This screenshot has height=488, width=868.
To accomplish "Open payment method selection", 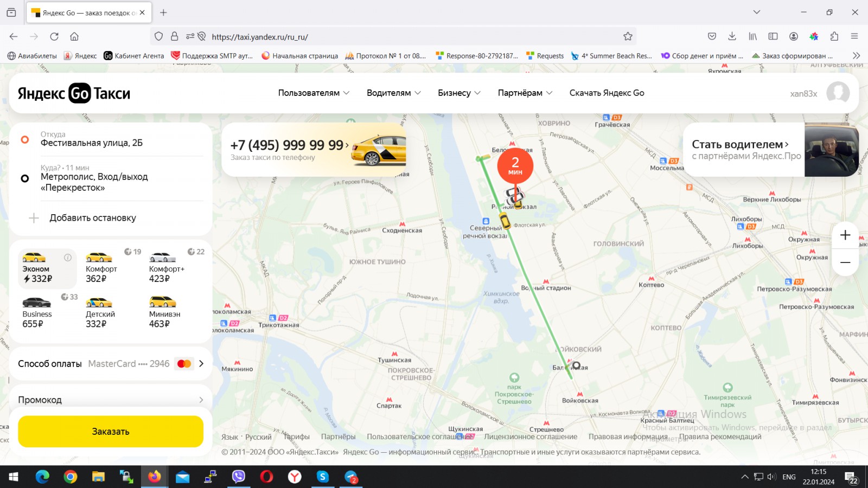I will (111, 364).
